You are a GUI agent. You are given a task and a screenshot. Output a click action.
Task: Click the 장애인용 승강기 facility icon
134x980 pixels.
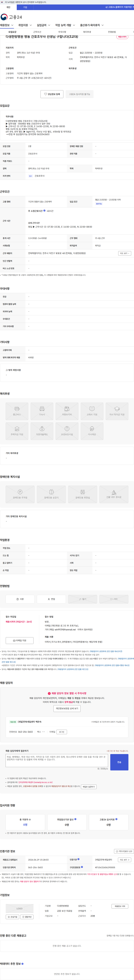51,494
